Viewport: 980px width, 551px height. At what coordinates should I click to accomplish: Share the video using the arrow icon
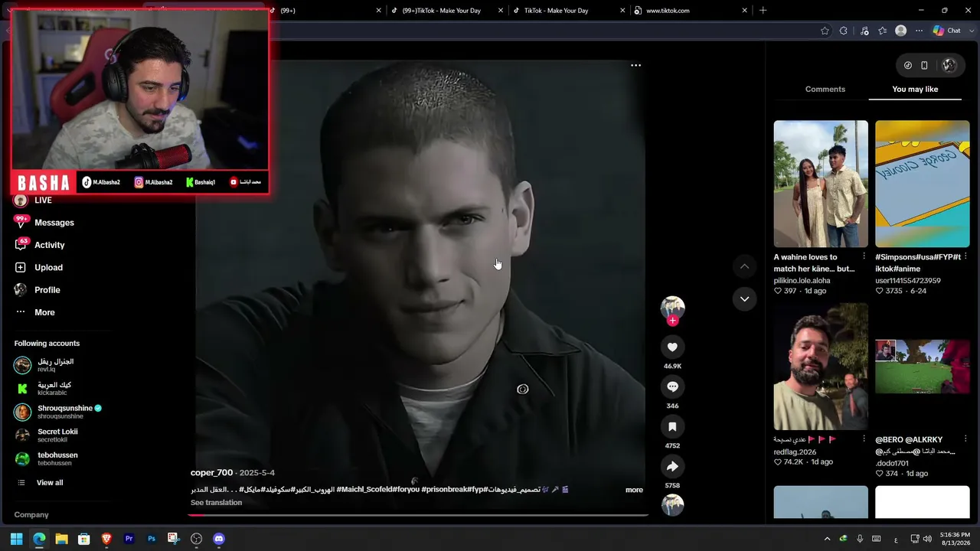[x=672, y=467]
